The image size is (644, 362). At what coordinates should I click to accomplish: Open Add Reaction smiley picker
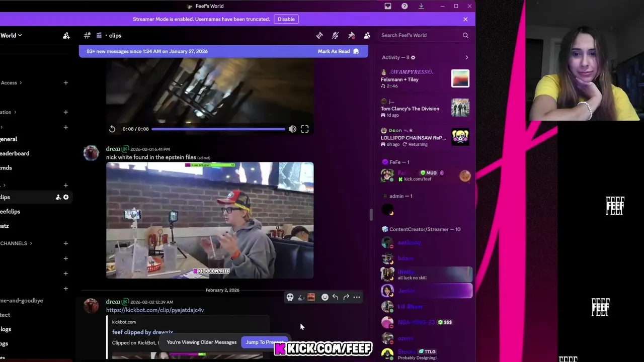point(325,297)
